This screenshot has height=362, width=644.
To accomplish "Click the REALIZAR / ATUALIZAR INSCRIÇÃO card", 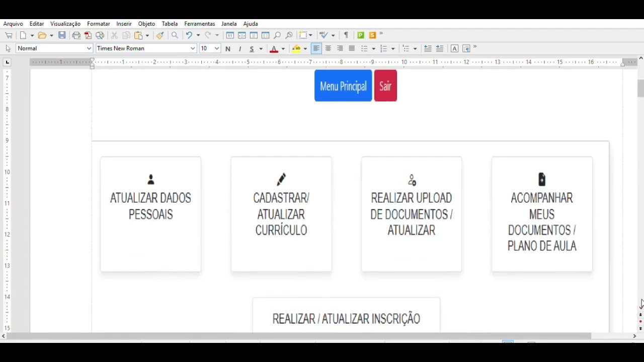I will tap(346, 315).
